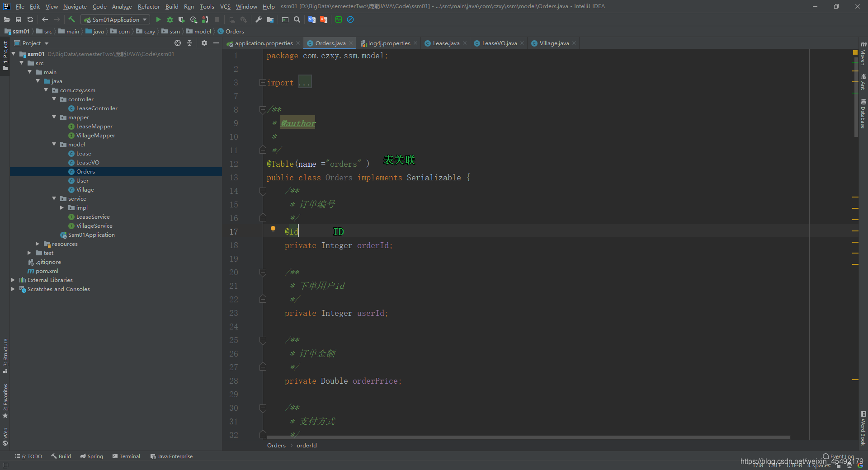Screen dimensions: 868x470
Task: Build project with the green hammer icon
Action: (x=71, y=19)
